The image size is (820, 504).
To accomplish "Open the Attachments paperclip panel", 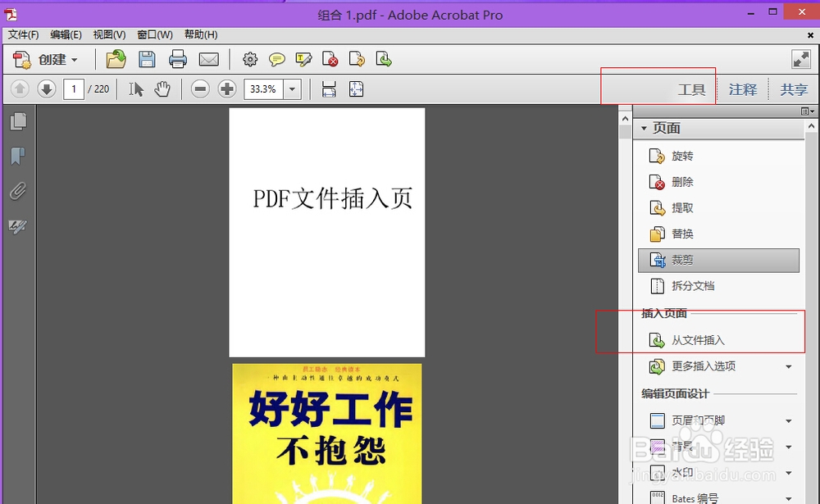I will click(18, 191).
